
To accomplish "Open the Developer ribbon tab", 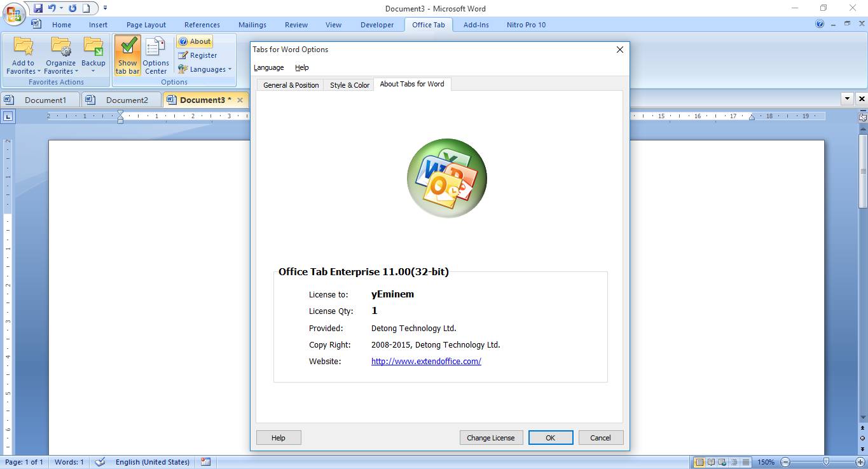I will click(377, 25).
